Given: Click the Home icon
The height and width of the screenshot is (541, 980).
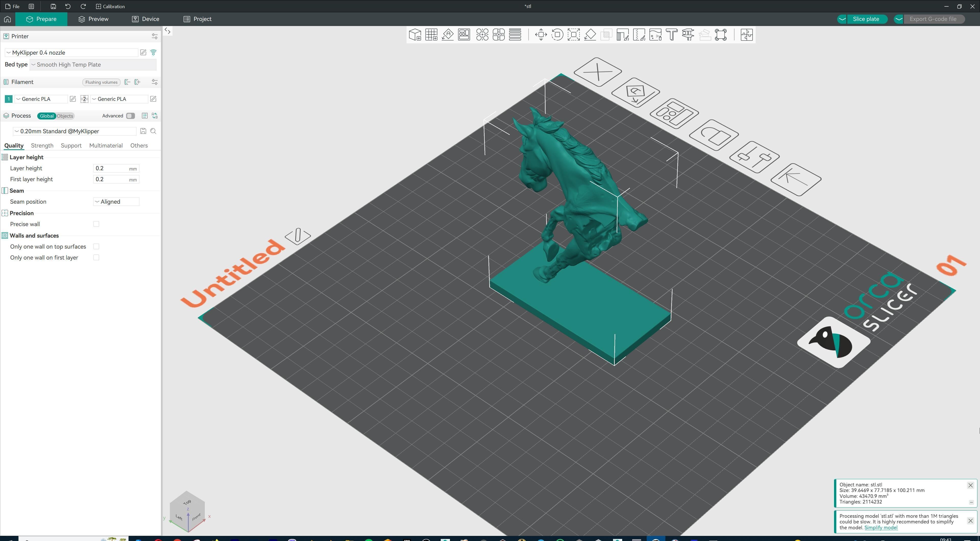Looking at the screenshot, I should 7,19.
